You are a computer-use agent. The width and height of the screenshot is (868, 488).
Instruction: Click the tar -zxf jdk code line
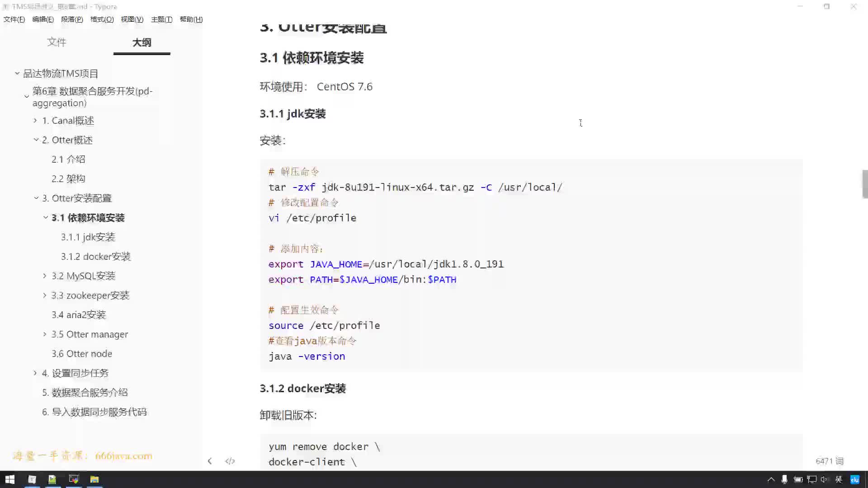coord(415,187)
